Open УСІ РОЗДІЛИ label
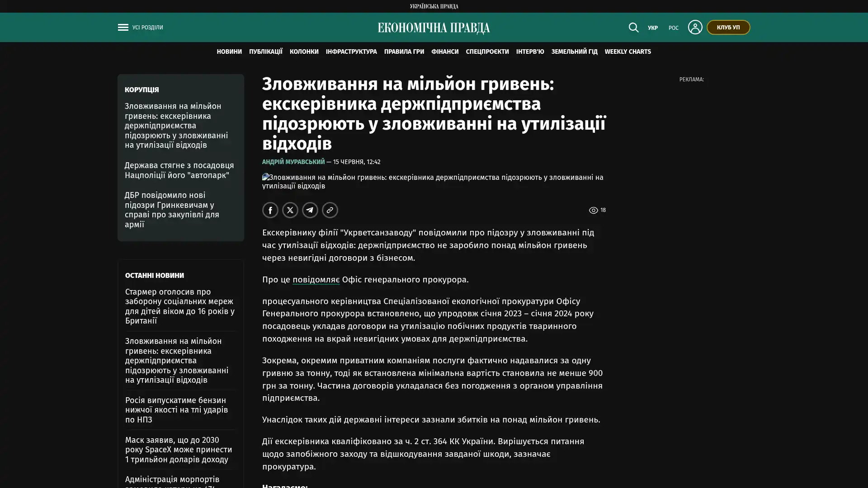868x488 pixels. (x=147, y=28)
